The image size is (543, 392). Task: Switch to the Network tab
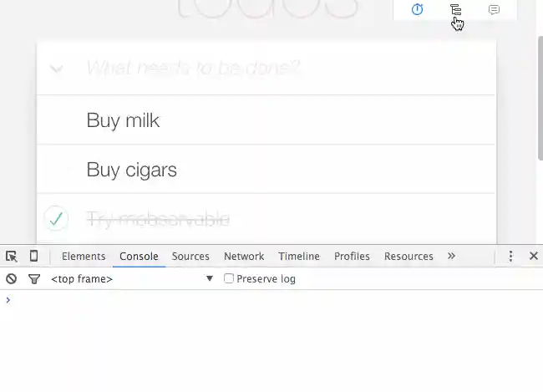244,256
